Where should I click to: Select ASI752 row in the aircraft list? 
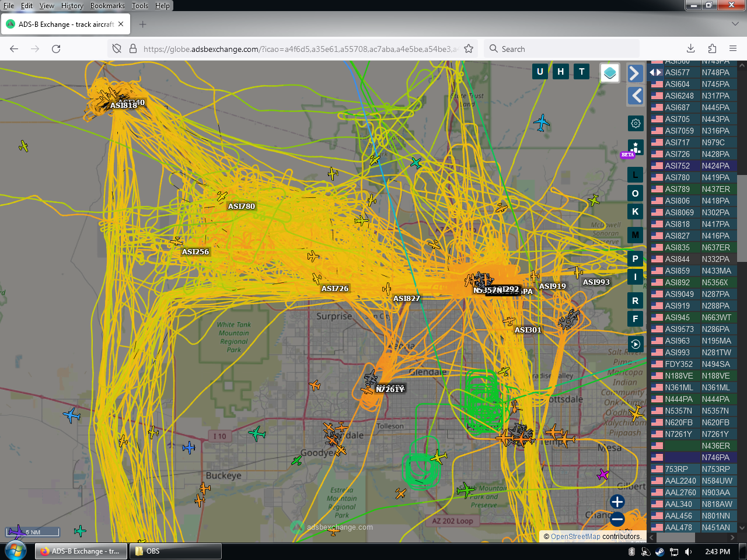tap(693, 166)
